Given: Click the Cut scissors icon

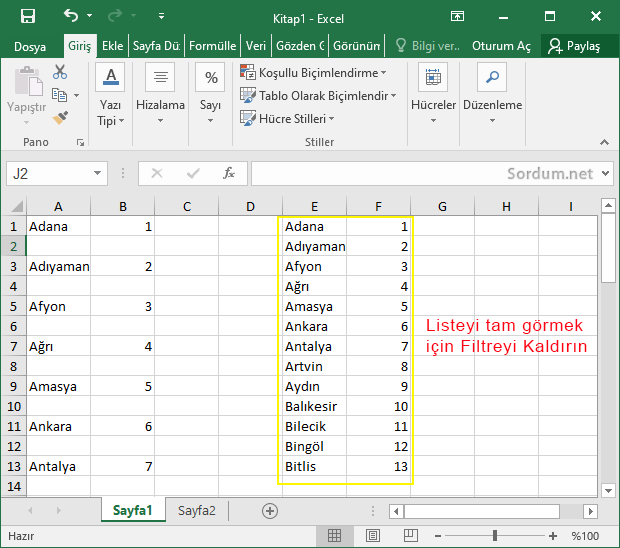Looking at the screenshot, I should pos(60,72).
